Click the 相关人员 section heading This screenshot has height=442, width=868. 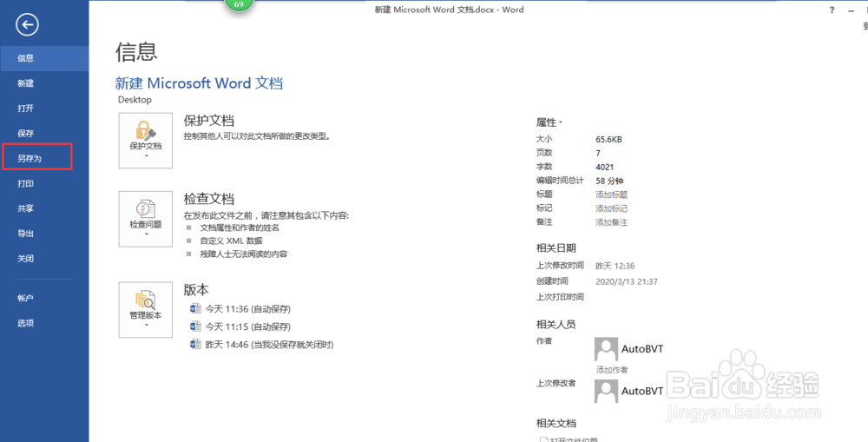coord(556,324)
